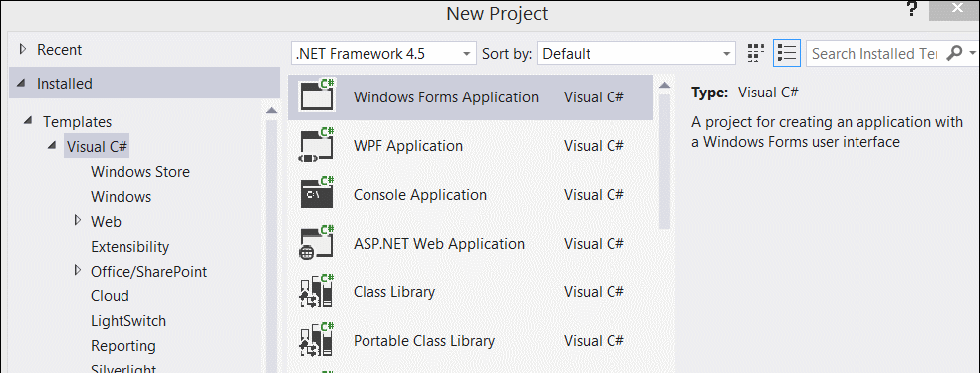Click the WPF Application template icon

(317, 145)
